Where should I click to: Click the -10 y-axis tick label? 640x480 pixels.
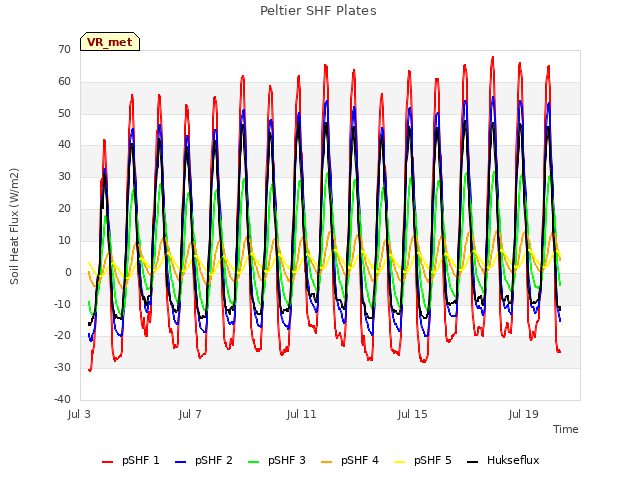click(x=62, y=304)
